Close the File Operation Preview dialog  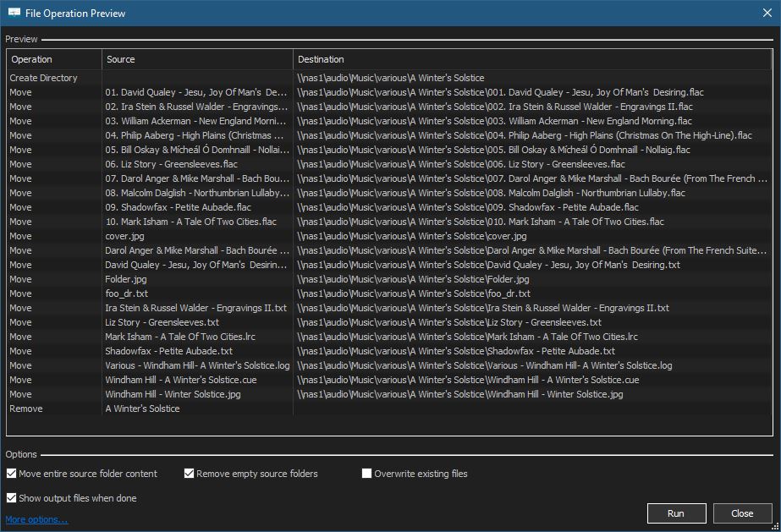(767, 13)
